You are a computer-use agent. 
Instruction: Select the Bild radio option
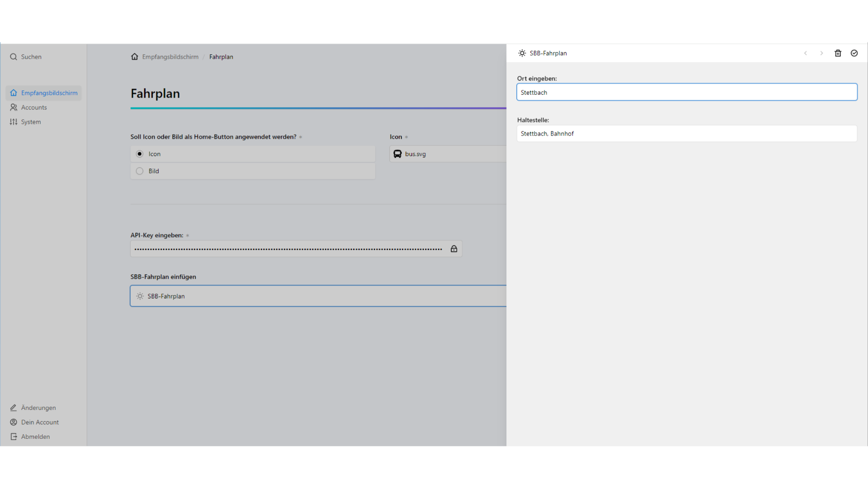(253, 171)
